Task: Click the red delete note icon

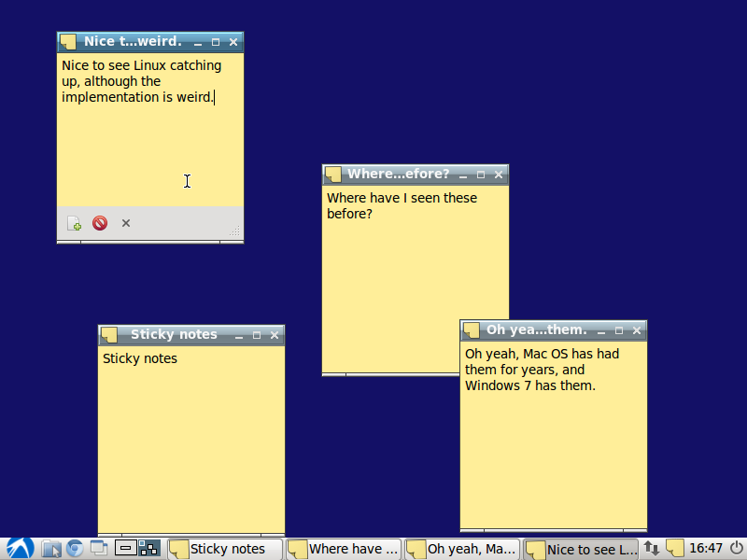Action: coord(100,223)
